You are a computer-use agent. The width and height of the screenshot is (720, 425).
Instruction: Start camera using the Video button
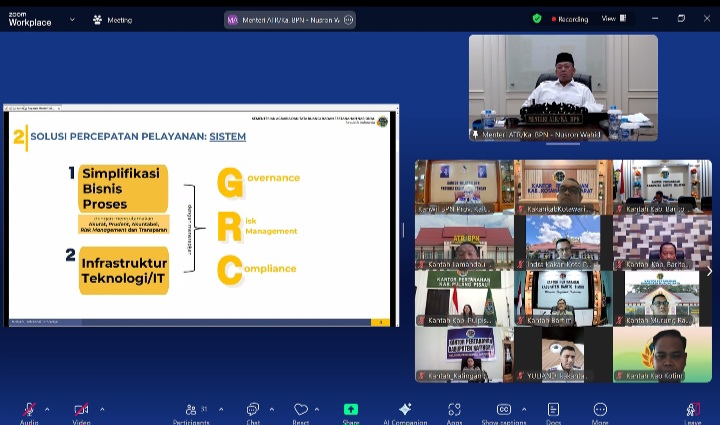tap(81, 412)
